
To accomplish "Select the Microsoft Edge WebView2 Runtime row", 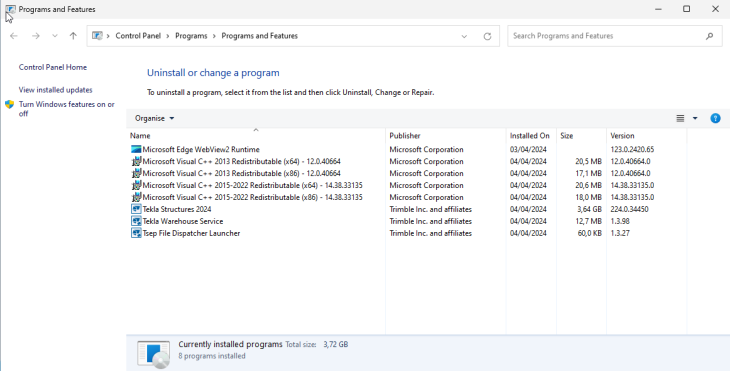I will click(x=406, y=149).
